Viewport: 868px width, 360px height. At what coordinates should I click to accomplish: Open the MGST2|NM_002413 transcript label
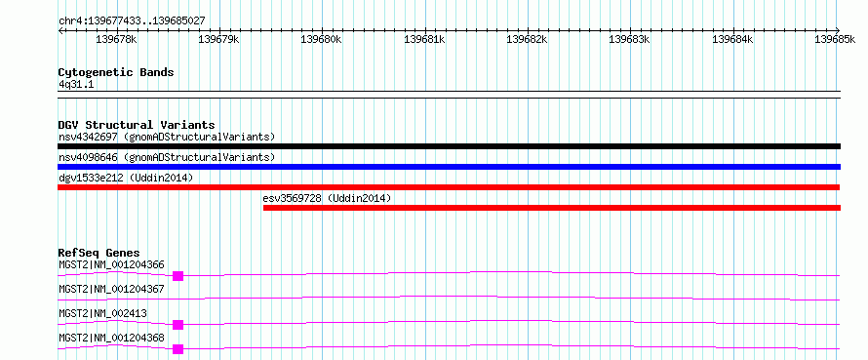(x=102, y=313)
